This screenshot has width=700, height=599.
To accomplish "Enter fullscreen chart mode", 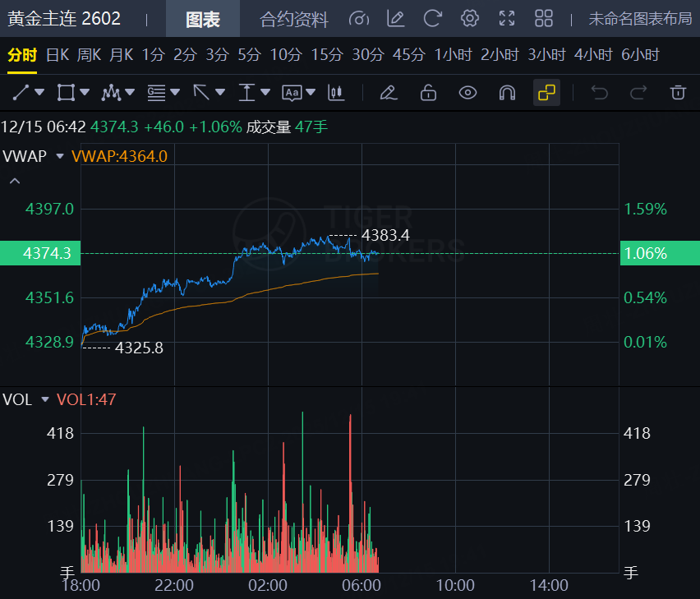I will pos(507,19).
